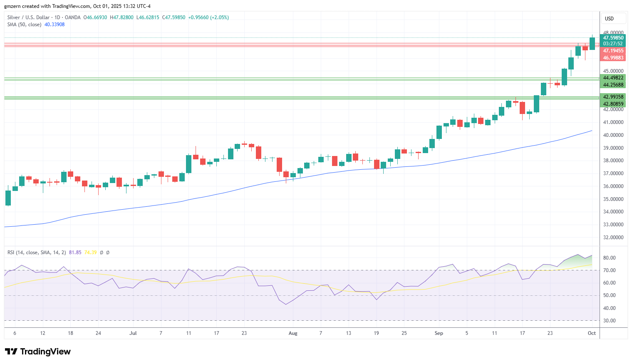Click the RSI 70.00 level label

click(x=610, y=270)
